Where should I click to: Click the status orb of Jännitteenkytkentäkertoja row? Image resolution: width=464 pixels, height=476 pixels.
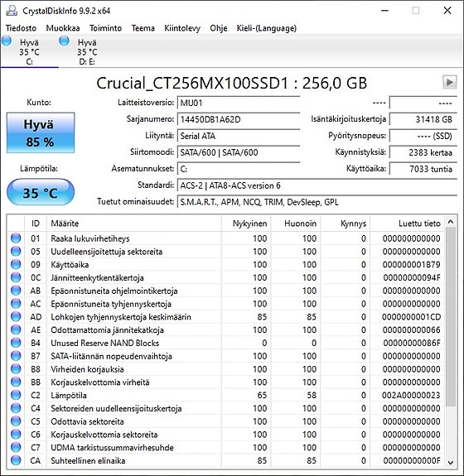coord(16,277)
